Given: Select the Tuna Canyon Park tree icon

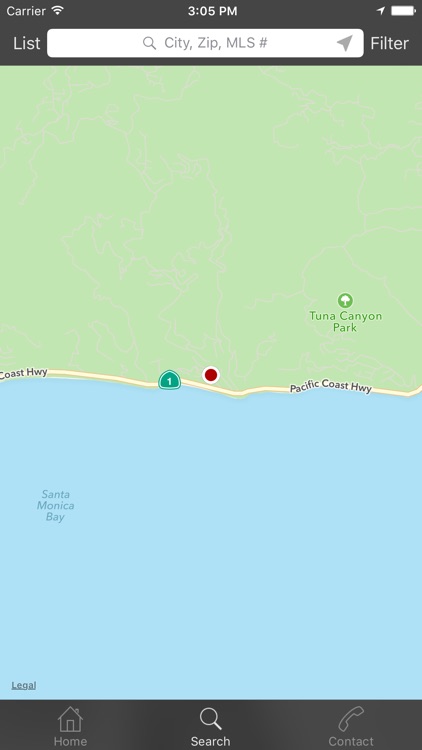Looking at the screenshot, I should [345, 301].
